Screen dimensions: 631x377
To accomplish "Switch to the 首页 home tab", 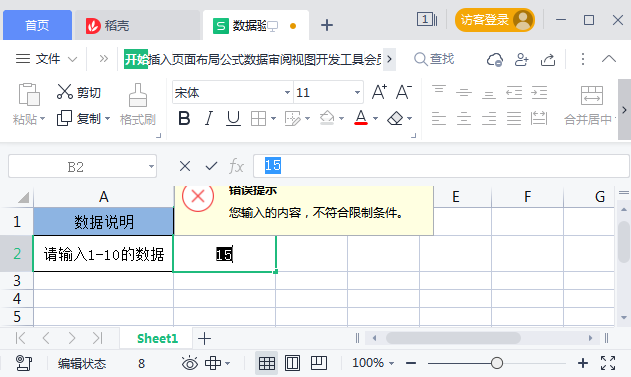I will click(x=37, y=25).
